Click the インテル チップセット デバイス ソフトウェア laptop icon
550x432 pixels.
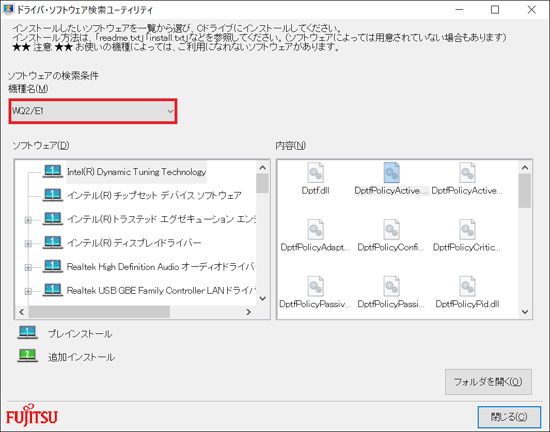(x=53, y=195)
